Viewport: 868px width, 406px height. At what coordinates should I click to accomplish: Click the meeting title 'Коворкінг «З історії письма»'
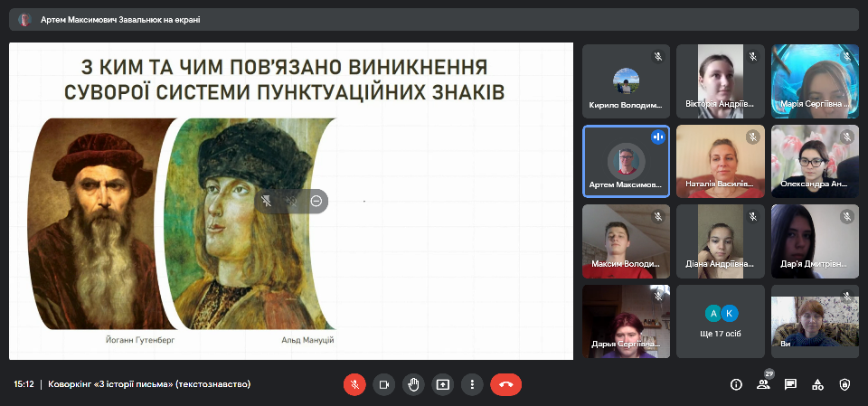[149, 384]
